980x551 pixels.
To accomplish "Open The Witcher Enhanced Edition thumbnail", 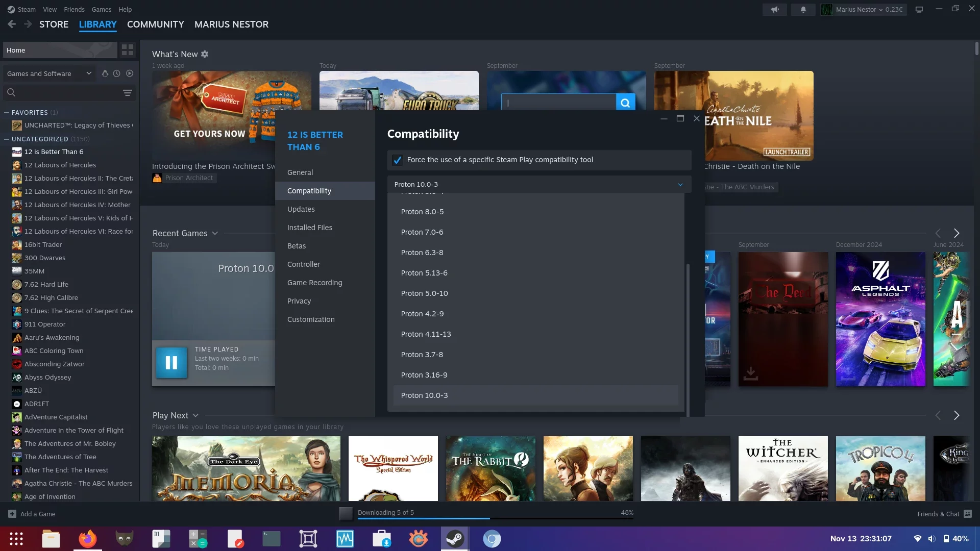I will (x=782, y=468).
